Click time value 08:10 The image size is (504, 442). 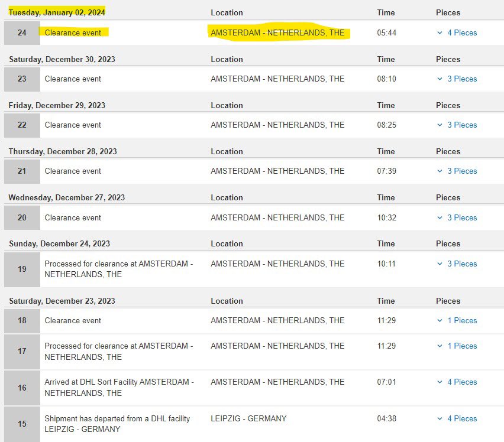tap(387, 79)
